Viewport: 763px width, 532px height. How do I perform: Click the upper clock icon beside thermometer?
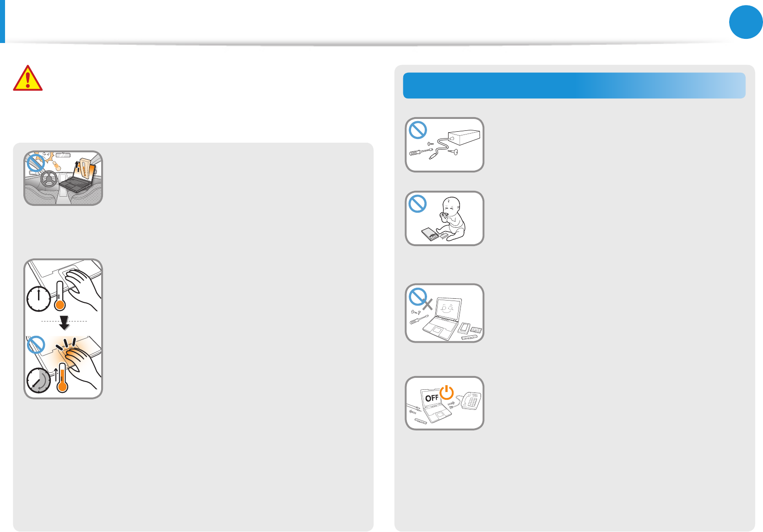pos(38,299)
